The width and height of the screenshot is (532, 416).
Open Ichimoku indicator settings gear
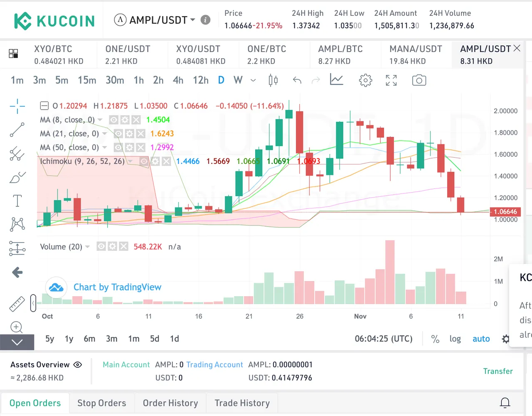click(x=155, y=161)
